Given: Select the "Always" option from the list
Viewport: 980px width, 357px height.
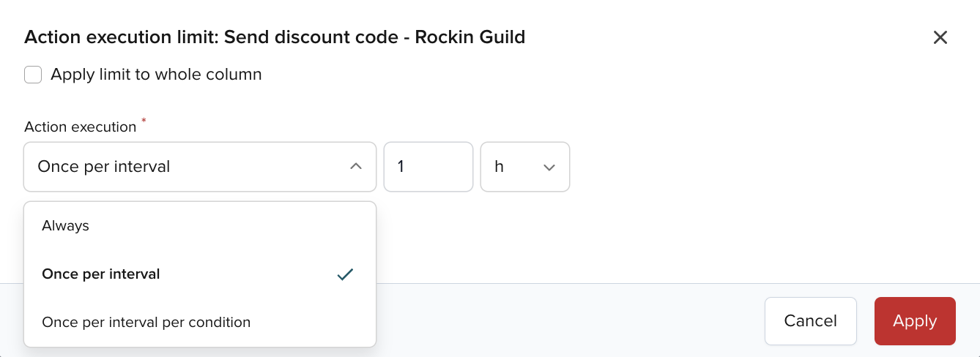Looking at the screenshot, I should click(66, 226).
